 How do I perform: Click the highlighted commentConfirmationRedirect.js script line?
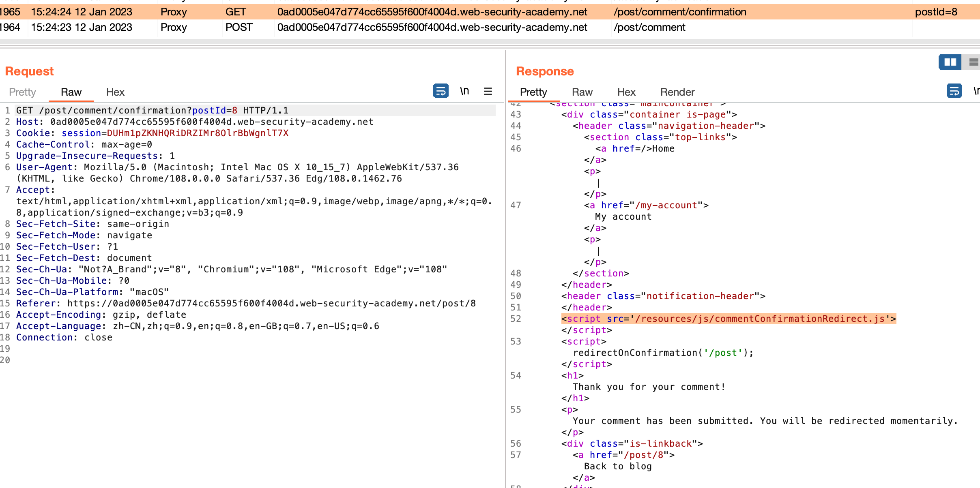point(729,319)
